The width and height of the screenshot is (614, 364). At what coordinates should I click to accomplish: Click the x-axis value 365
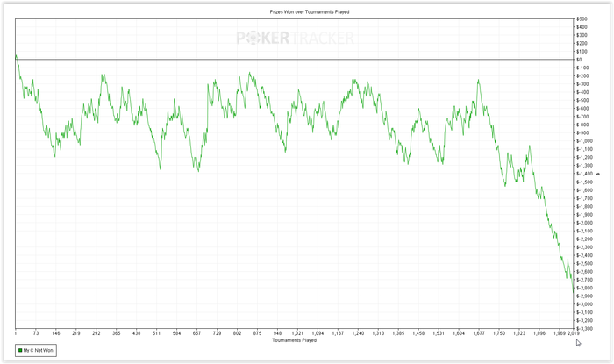[117, 333]
